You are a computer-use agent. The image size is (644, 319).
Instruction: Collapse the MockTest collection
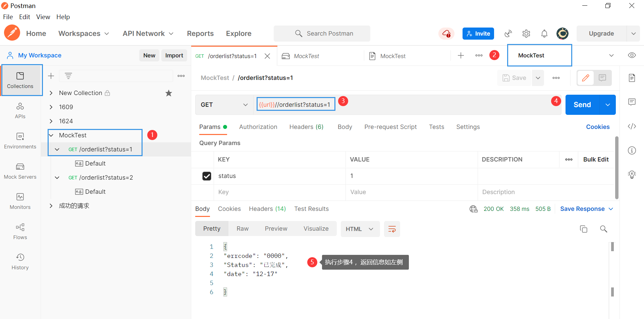click(51, 135)
